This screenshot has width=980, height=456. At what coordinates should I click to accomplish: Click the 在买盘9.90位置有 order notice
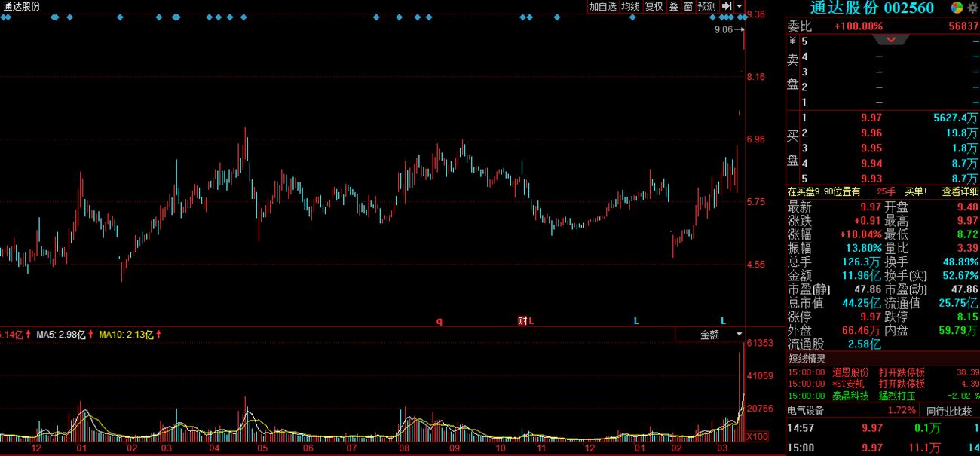point(824,191)
